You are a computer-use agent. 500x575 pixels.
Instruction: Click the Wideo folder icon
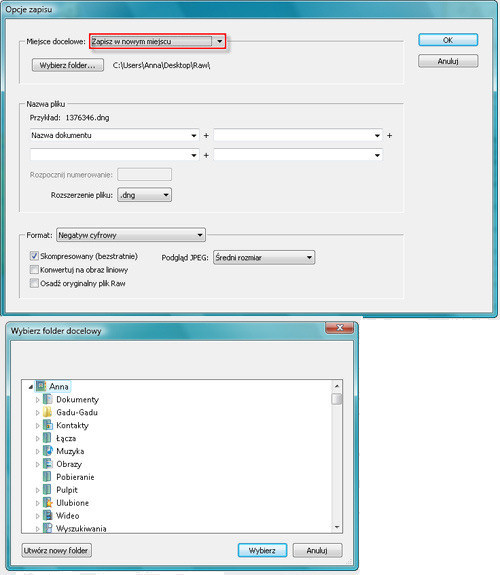pos(48,516)
